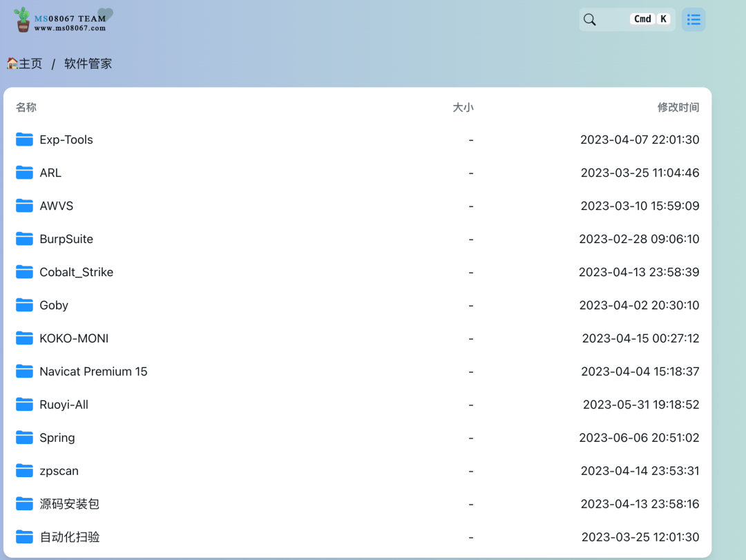Click the zpscan folder icon

pos(24,470)
